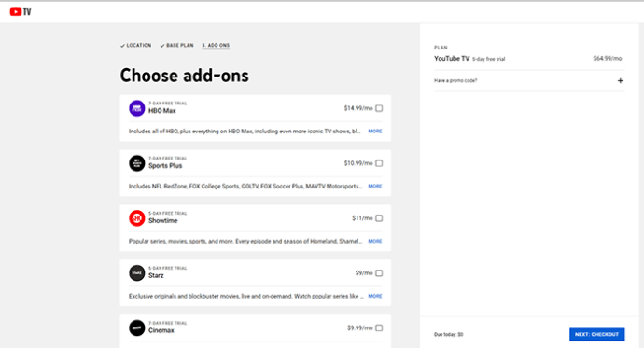This screenshot has width=644, height=348.
Task: Click the Starz channel icon
Action: point(137,273)
